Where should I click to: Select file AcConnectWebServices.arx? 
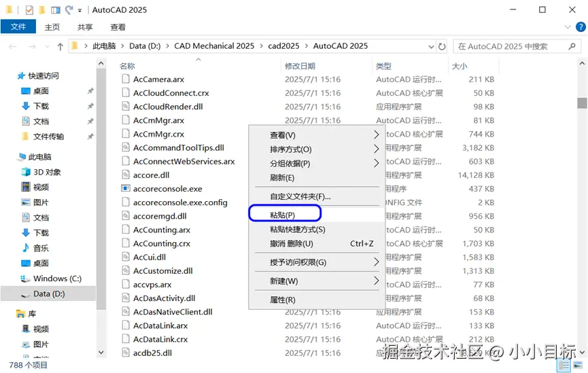(184, 162)
